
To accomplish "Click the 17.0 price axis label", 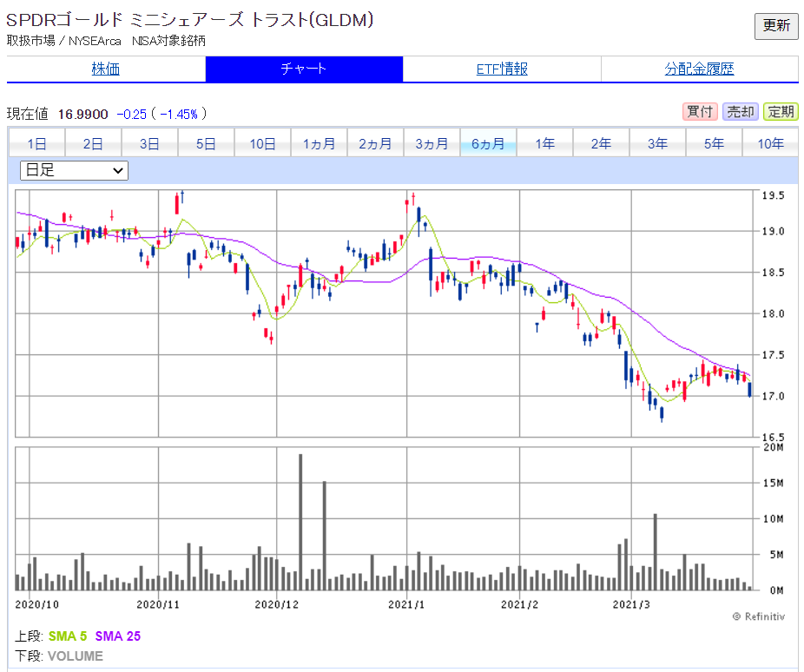I will pos(774,396).
